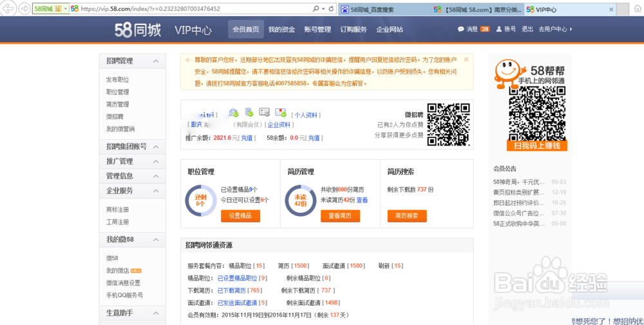
Task: Open the 会员首页 navigation tab
Action: point(246,29)
